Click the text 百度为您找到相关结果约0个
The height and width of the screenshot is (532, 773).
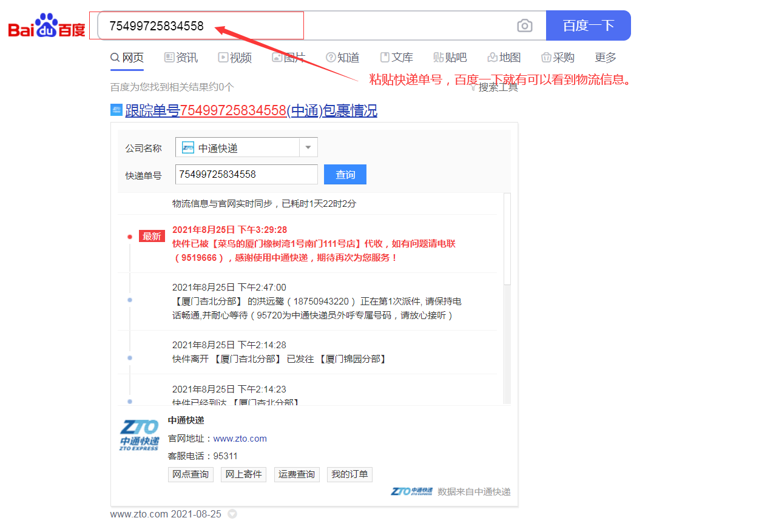point(172,87)
